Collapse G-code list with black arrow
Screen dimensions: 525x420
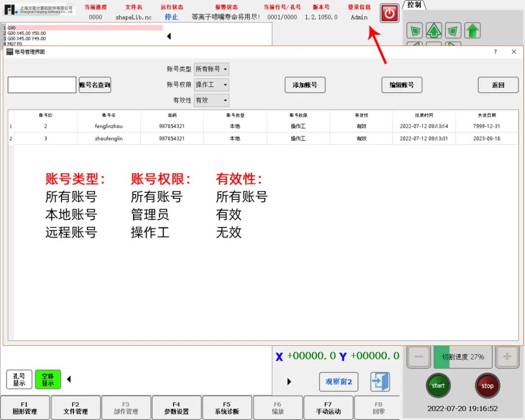click(x=169, y=36)
